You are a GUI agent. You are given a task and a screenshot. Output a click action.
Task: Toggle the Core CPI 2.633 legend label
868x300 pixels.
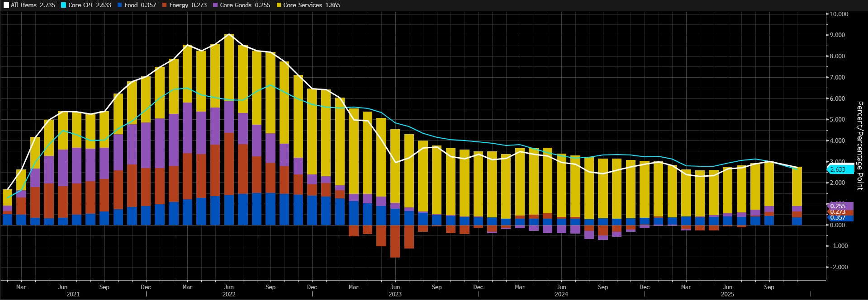90,5
